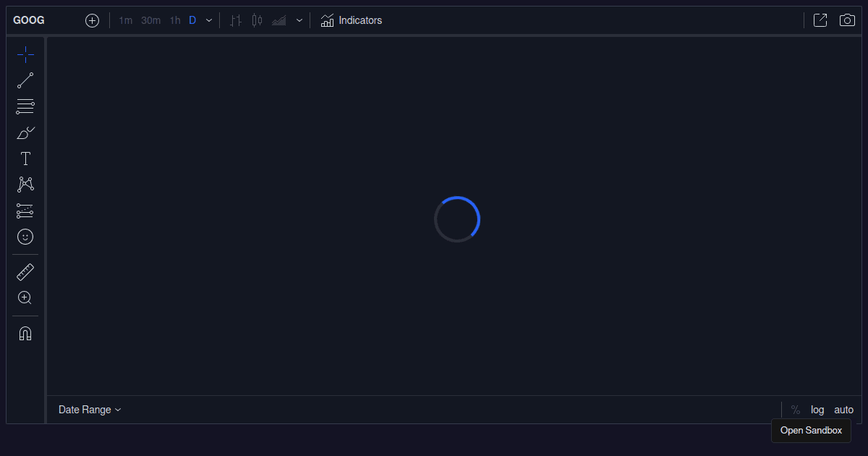Activate the zoom-in tool
The width and height of the screenshot is (868, 456).
coord(25,297)
